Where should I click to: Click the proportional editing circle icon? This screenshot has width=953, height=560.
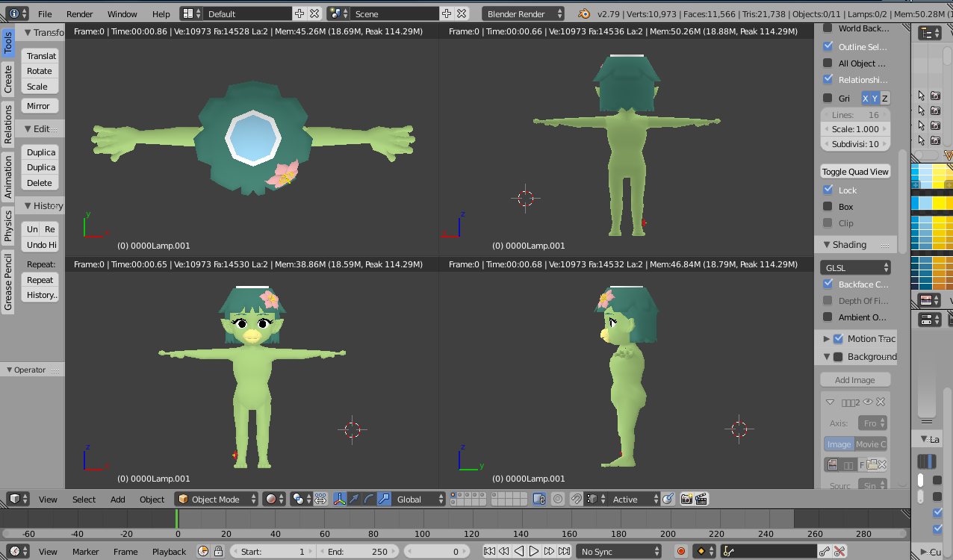[557, 499]
